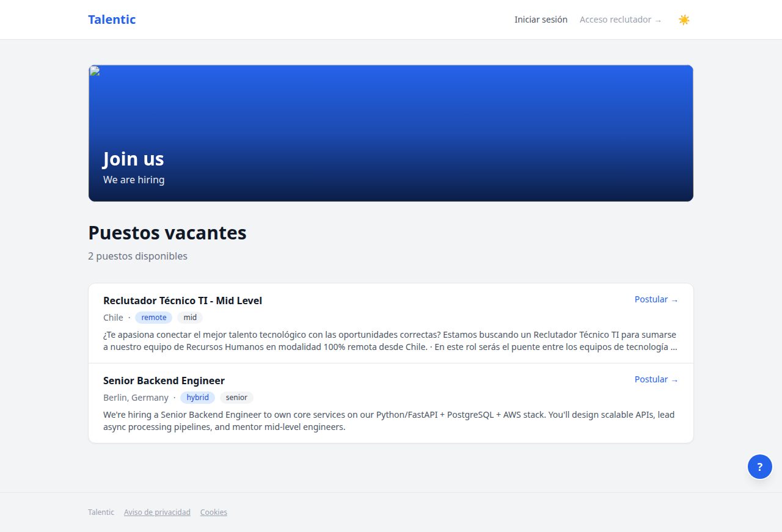Click the We are hiring subtitle
This screenshot has width=782, height=532.
[134, 180]
